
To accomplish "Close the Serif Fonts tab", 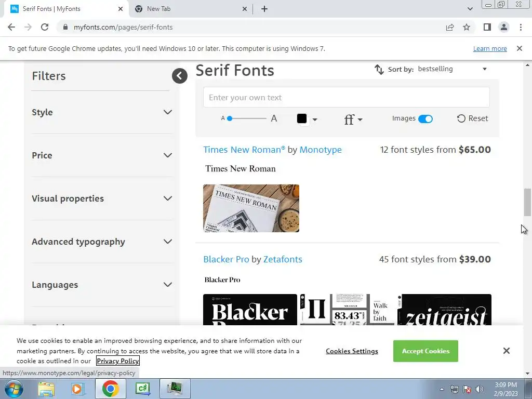I will click(x=121, y=9).
